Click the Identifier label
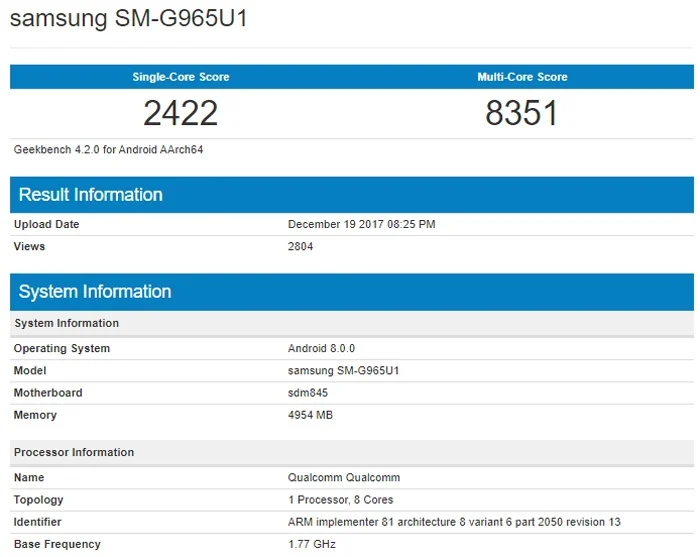 pos(38,522)
